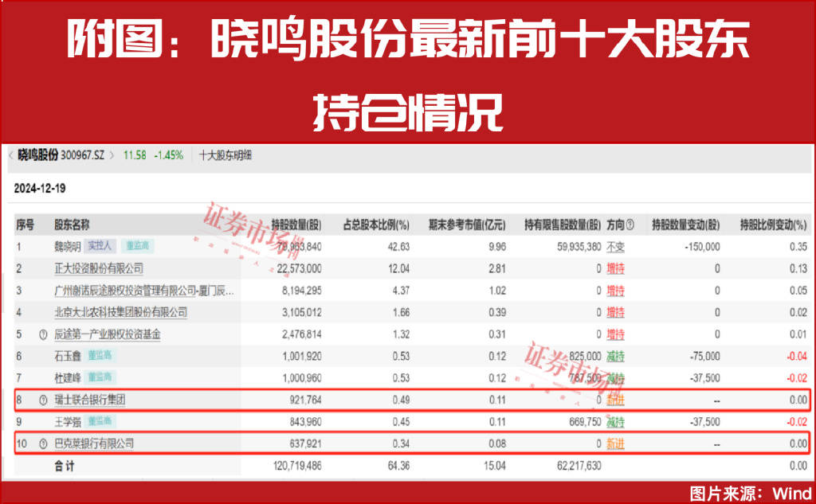Image resolution: width=816 pixels, height=504 pixels.
Task: Click 减持 direction for 石玉鑫
Action: [x=615, y=356]
